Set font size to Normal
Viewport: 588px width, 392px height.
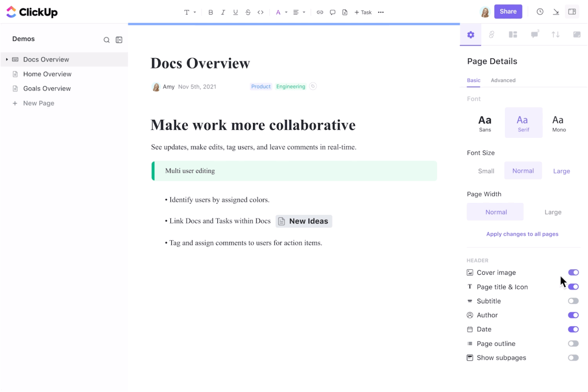(x=523, y=171)
